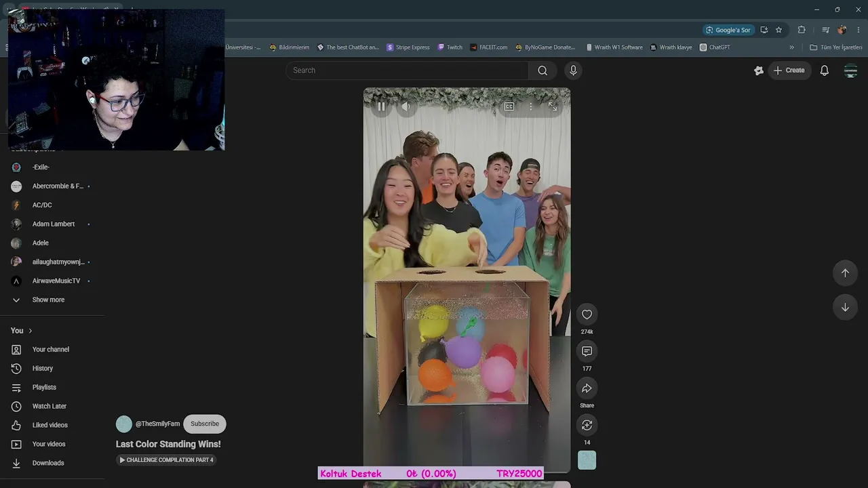
Task: Open The best ChatBot bookmark
Action: (348, 47)
